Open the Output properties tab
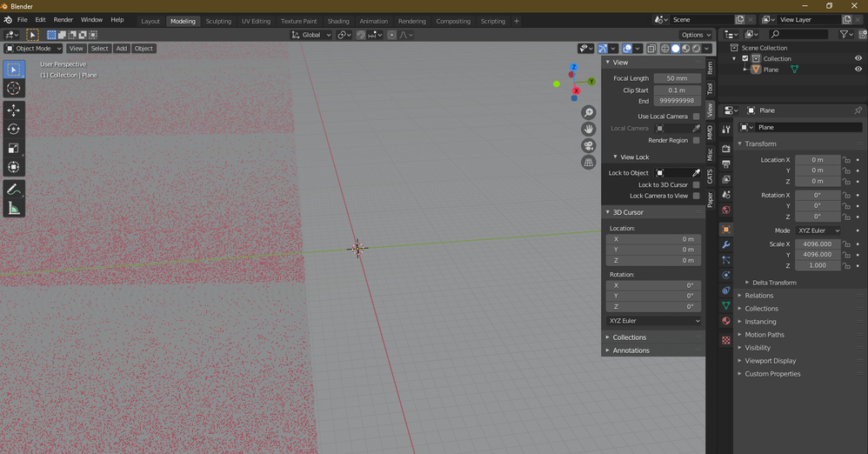This screenshot has height=454, width=868. (725, 164)
